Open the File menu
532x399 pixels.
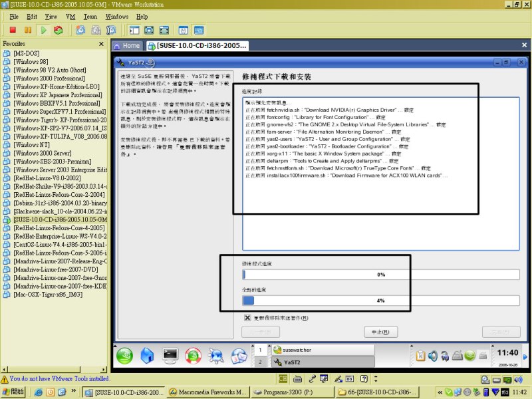pyautogui.click(x=14, y=17)
